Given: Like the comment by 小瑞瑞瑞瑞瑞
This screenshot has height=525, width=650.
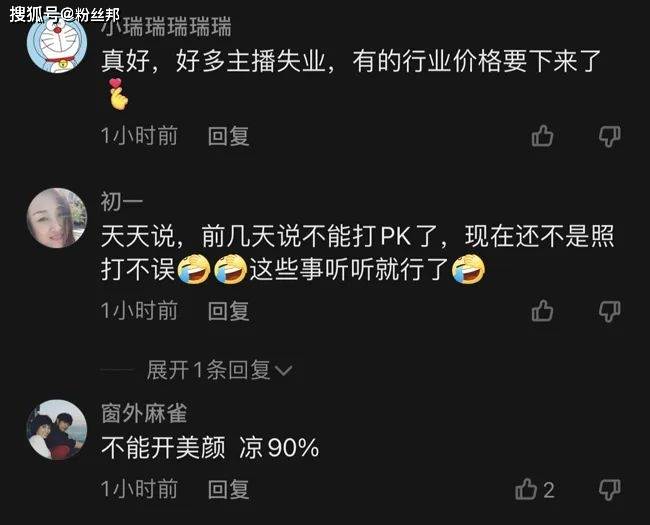Looking at the screenshot, I should tap(542, 136).
